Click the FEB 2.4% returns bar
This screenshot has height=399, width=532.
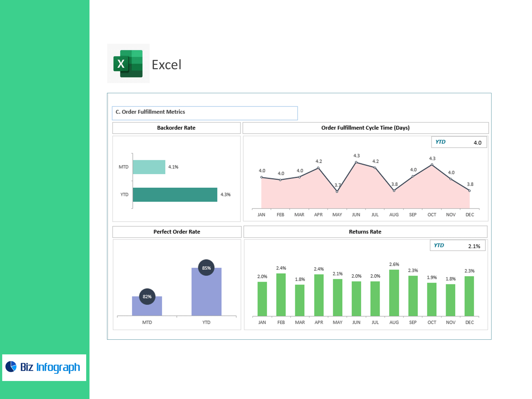coord(281,294)
